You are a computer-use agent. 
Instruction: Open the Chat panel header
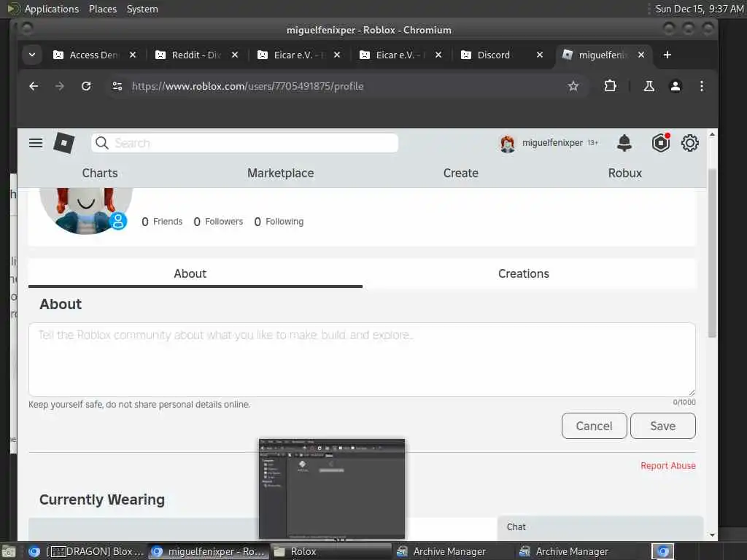click(600, 527)
